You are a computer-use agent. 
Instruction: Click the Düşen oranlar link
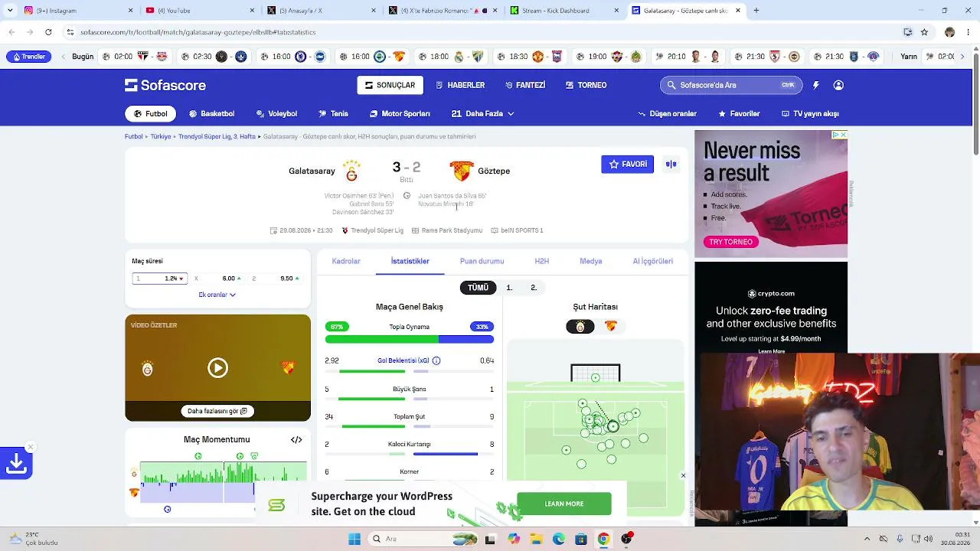coord(668,113)
